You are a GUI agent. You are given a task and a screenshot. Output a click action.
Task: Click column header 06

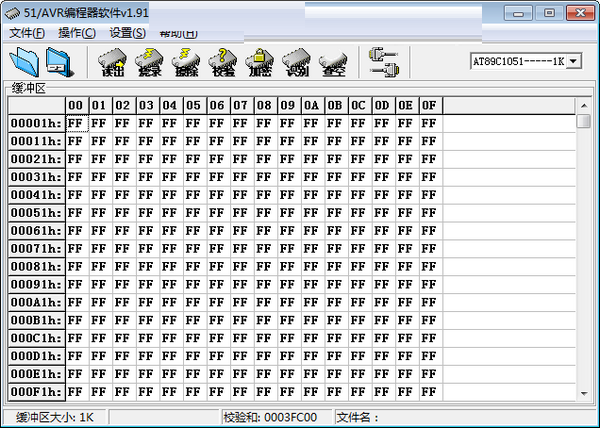[x=219, y=106]
